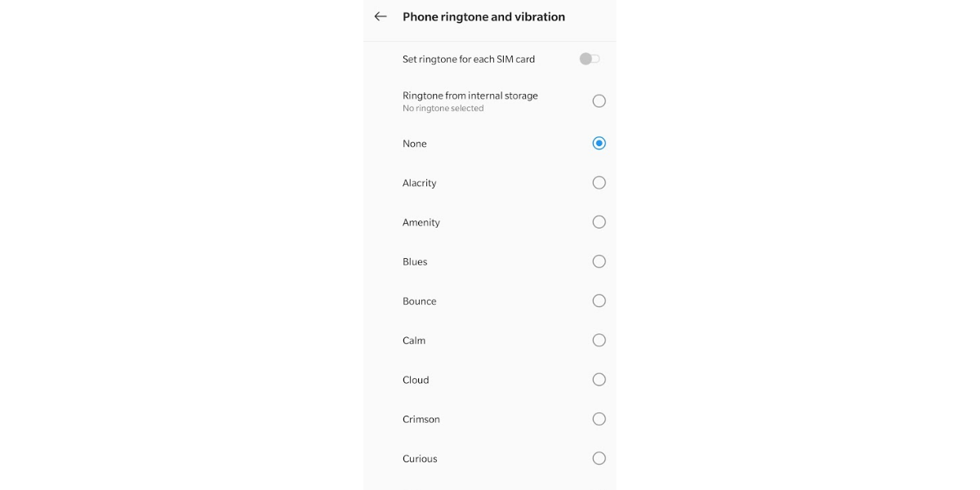Viewport: 980px width, 490px height.
Task: Select the Cloud ringtone option
Action: [x=599, y=379]
